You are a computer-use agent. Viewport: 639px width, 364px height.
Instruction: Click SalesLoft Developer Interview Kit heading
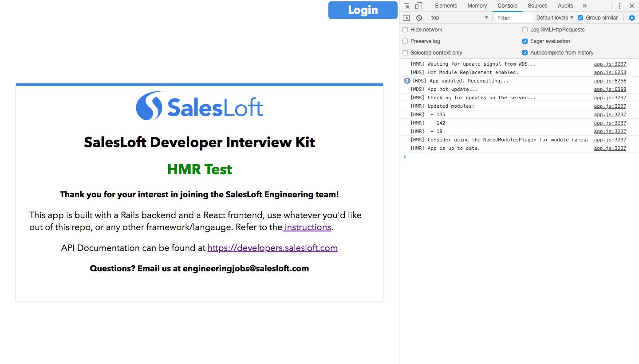200,142
